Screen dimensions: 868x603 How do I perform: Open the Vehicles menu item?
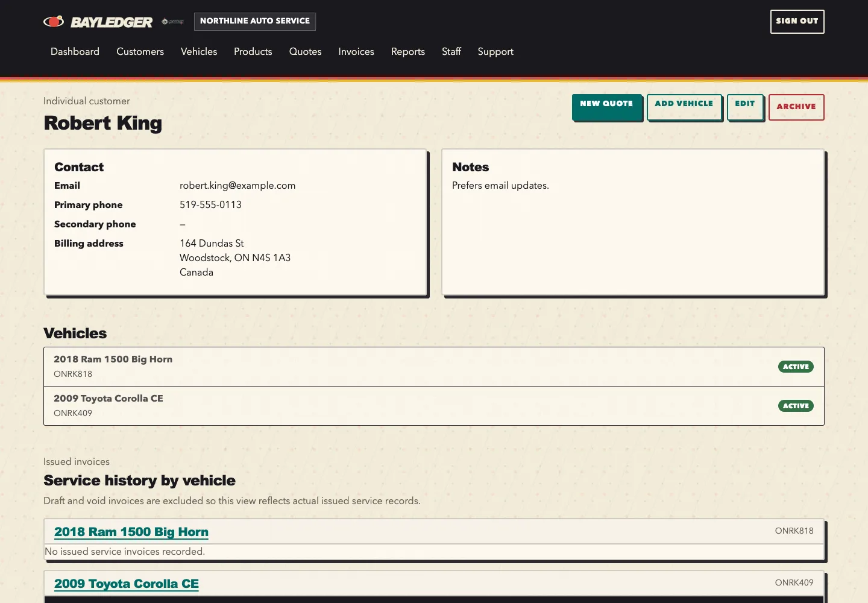pyautogui.click(x=199, y=52)
